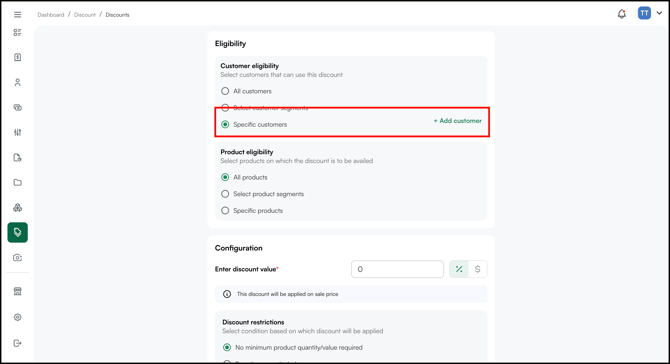This screenshot has width=670, height=364.
Task: Open the folder icon in sidebar
Action: point(18,182)
